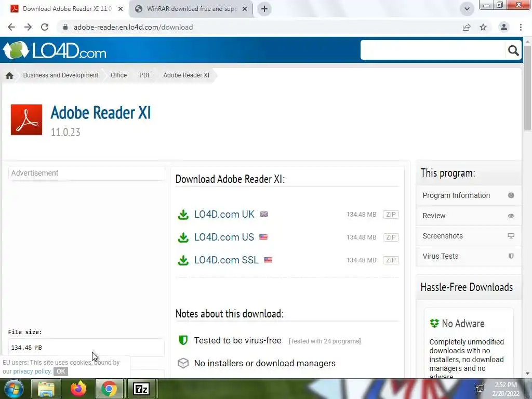Click the ZIP badge on SSL row
Viewport: 532px width, 399px height.
[x=391, y=260]
